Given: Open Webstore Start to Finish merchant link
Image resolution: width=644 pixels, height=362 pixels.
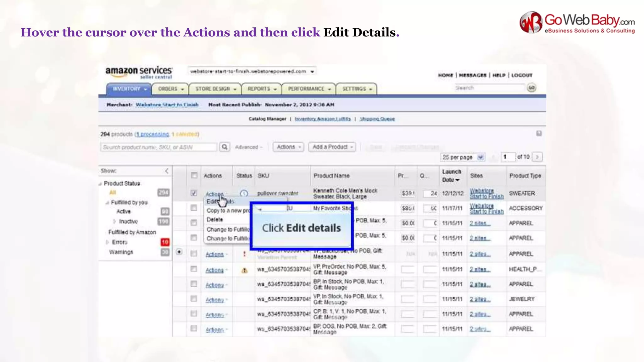Looking at the screenshot, I should (167, 105).
